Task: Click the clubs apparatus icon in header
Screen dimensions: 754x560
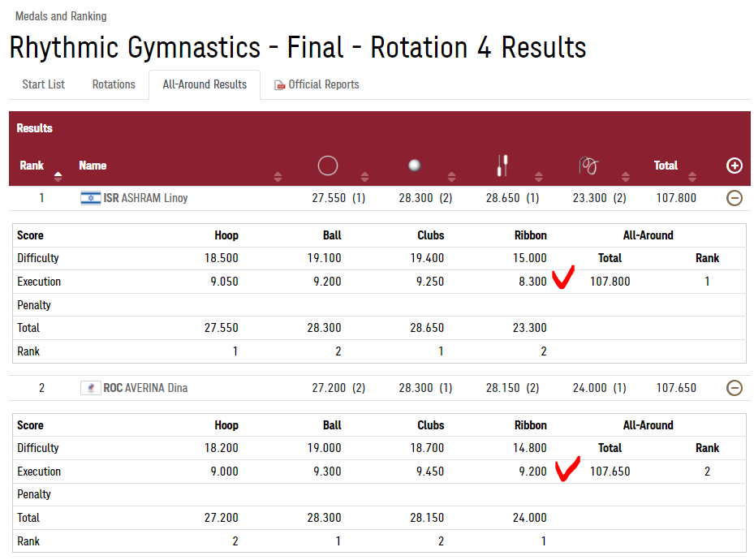Action: tap(502, 166)
